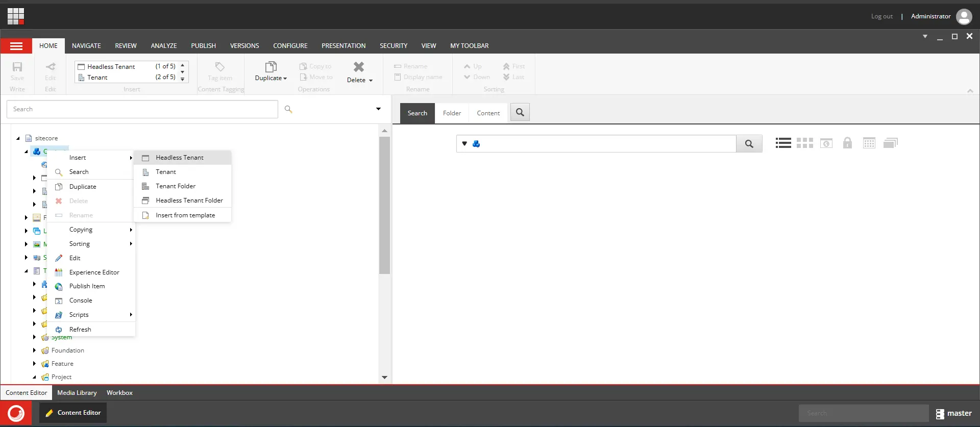Click into the main search query field
Screen dimensions: 980x427
608,144
